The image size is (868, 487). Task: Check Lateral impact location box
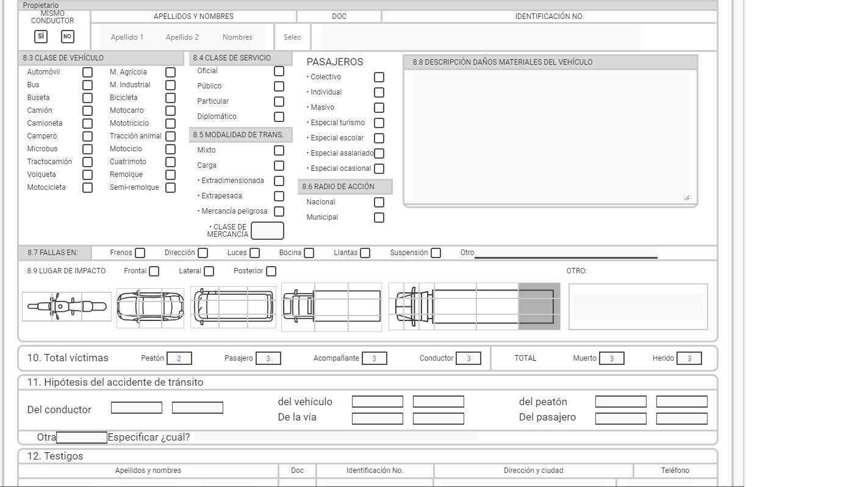[209, 271]
